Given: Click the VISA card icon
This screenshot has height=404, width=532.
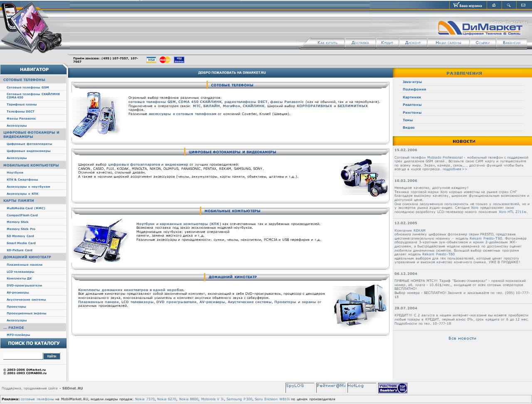Looking at the screenshot, I should point(151,60).
